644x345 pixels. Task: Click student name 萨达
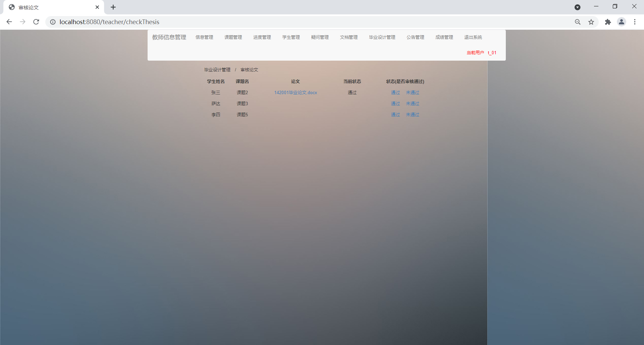pyautogui.click(x=216, y=103)
